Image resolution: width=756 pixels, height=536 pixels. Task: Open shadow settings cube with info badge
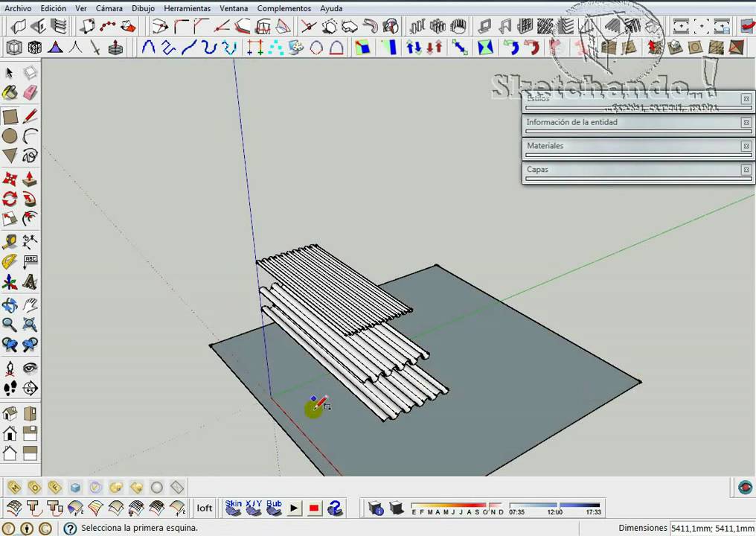point(376,508)
